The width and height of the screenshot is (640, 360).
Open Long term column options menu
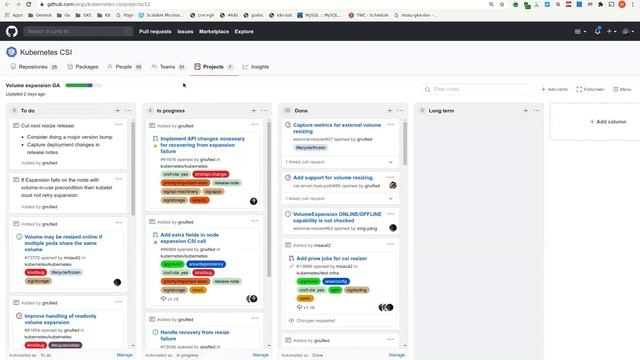coord(536,111)
